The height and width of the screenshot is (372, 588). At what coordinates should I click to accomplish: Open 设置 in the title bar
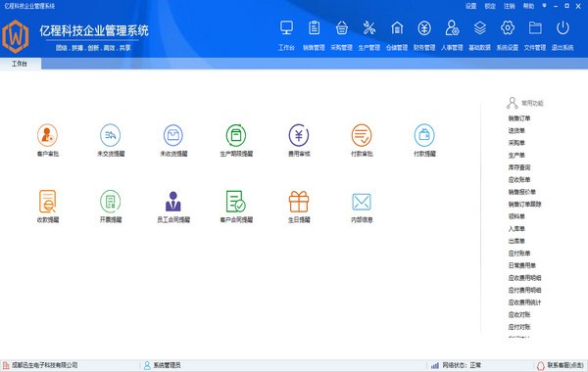pos(471,6)
